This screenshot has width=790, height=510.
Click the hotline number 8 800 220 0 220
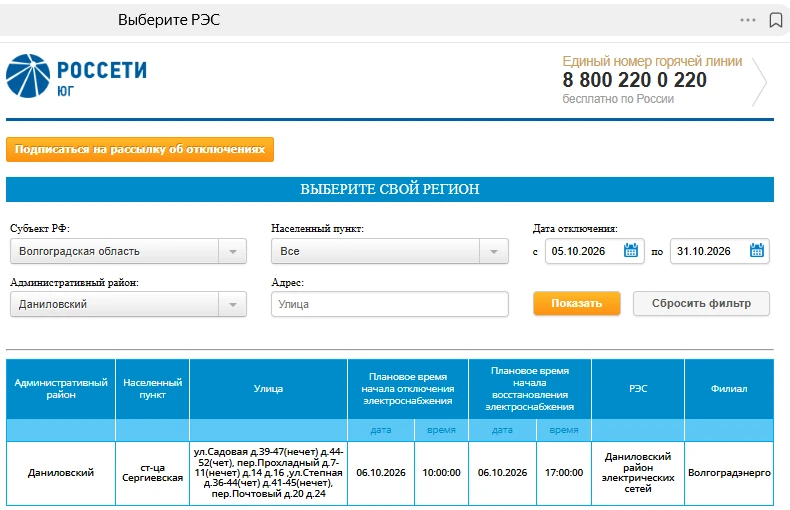[x=634, y=80]
